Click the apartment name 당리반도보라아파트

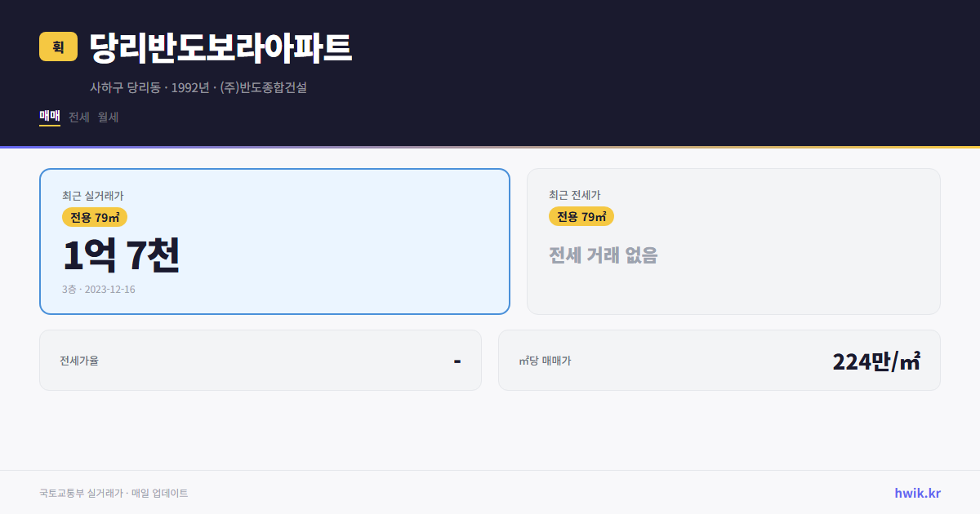(x=220, y=47)
